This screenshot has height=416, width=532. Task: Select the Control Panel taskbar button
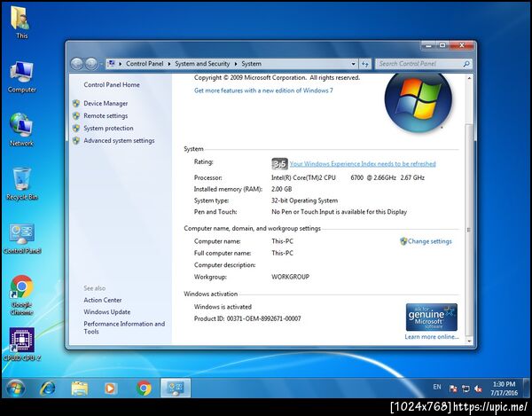(176, 389)
